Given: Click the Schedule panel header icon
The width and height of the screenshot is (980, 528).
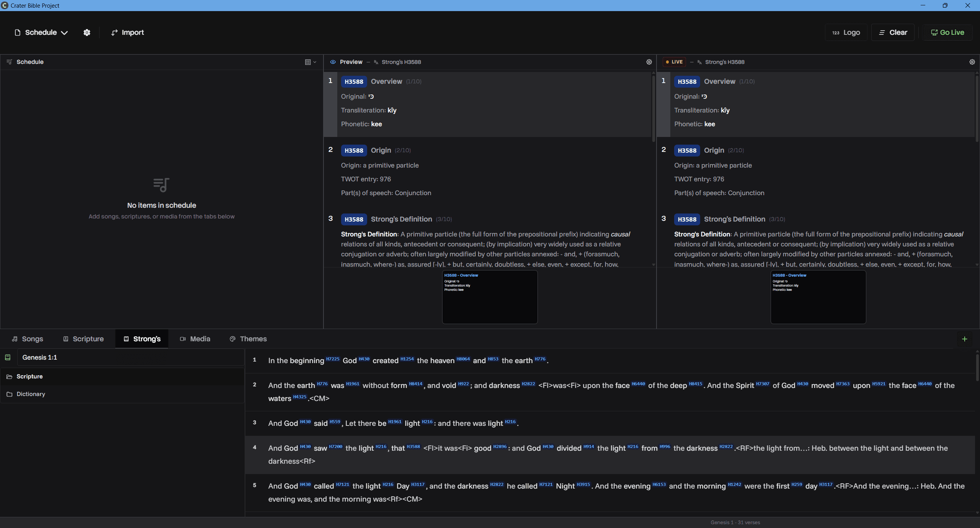Looking at the screenshot, I should [x=10, y=62].
